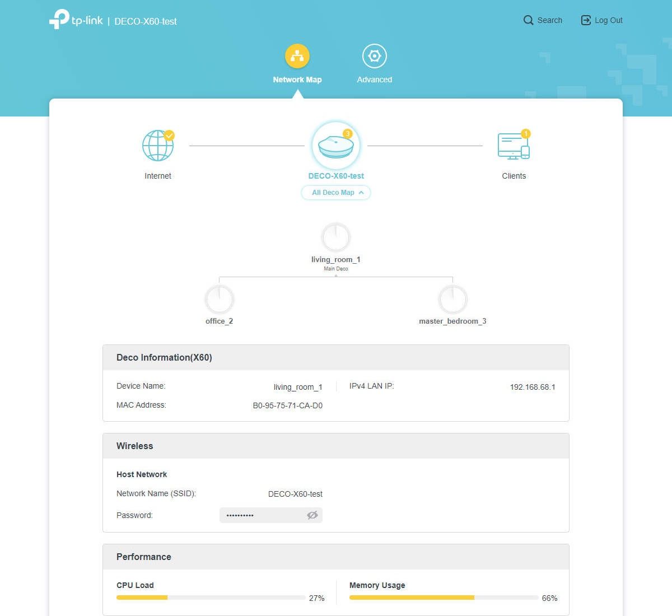This screenshot has width=672, height=616.
Task: Click the CPU Load progress bar
Action: coord(211,598)
